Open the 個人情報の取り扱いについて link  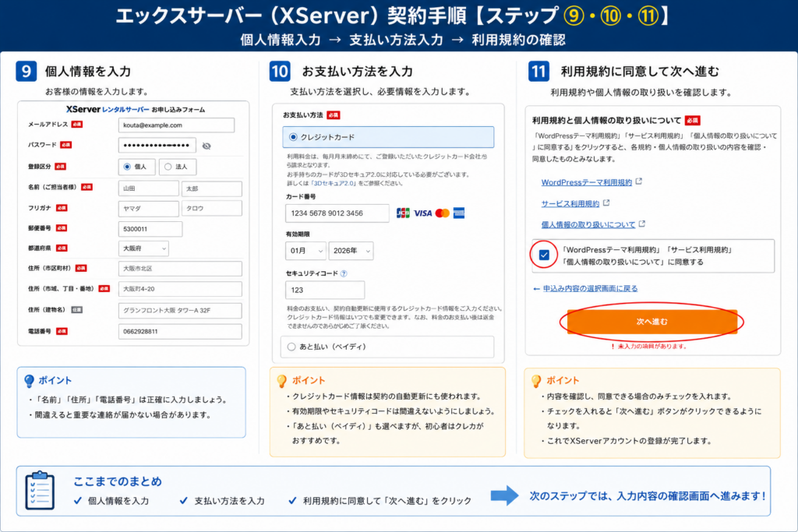click(588, 224)
